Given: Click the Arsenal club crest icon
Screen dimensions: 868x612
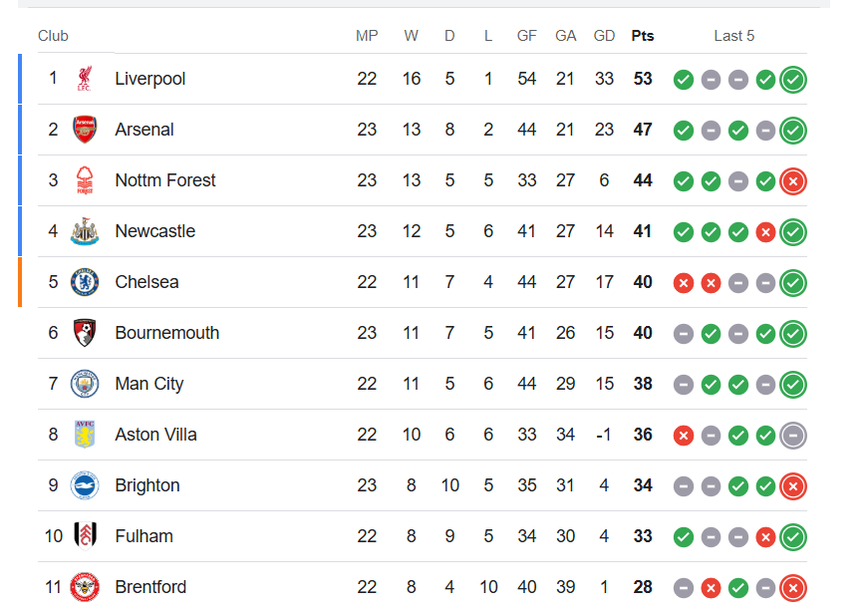Looking at the screenshot, I should pyautogui.click(x=85, y=130).
